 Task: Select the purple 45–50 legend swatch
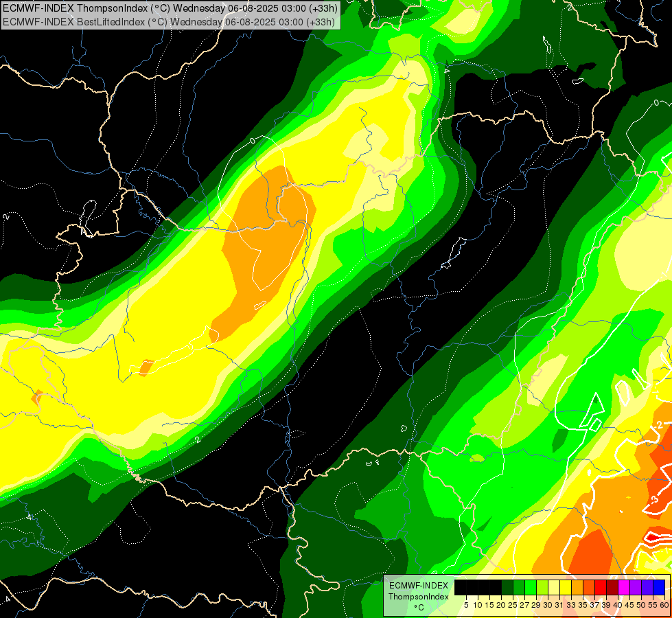tap(636, 588)
